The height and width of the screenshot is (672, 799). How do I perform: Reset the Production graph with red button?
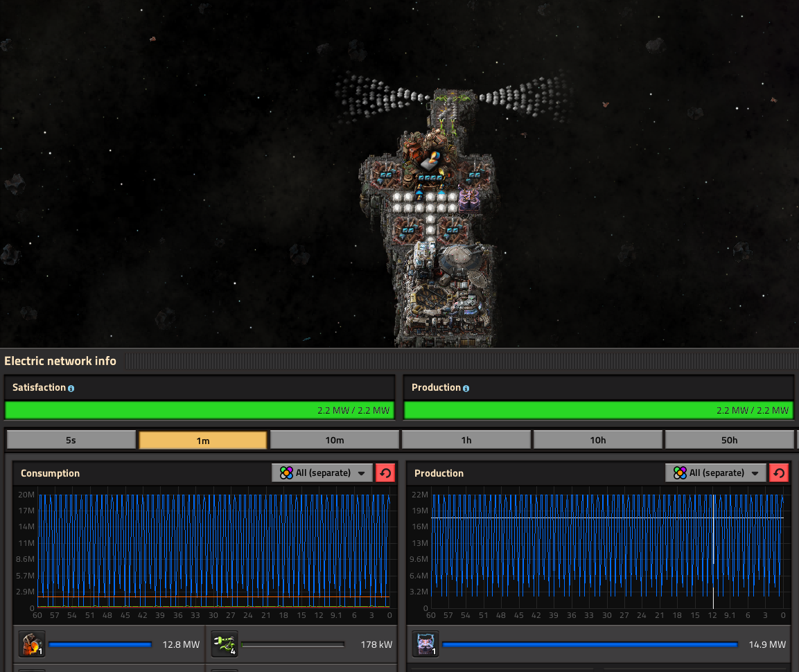[779, 472]
